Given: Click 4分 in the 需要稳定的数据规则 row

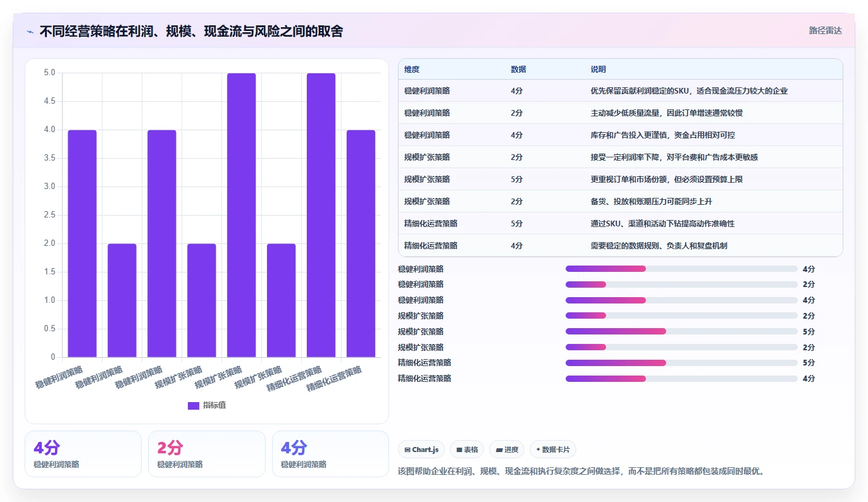Looking at the screenshot, I should (x=516, y=246).
